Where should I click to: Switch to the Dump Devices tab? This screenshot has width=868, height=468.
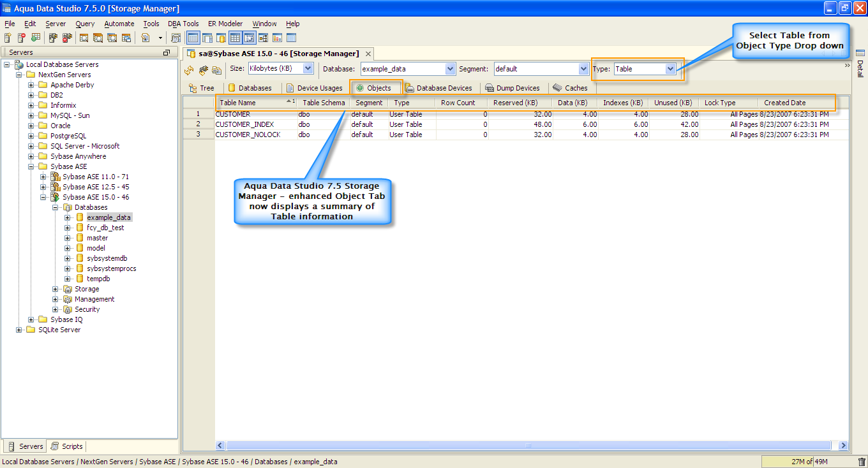[513, 88]
